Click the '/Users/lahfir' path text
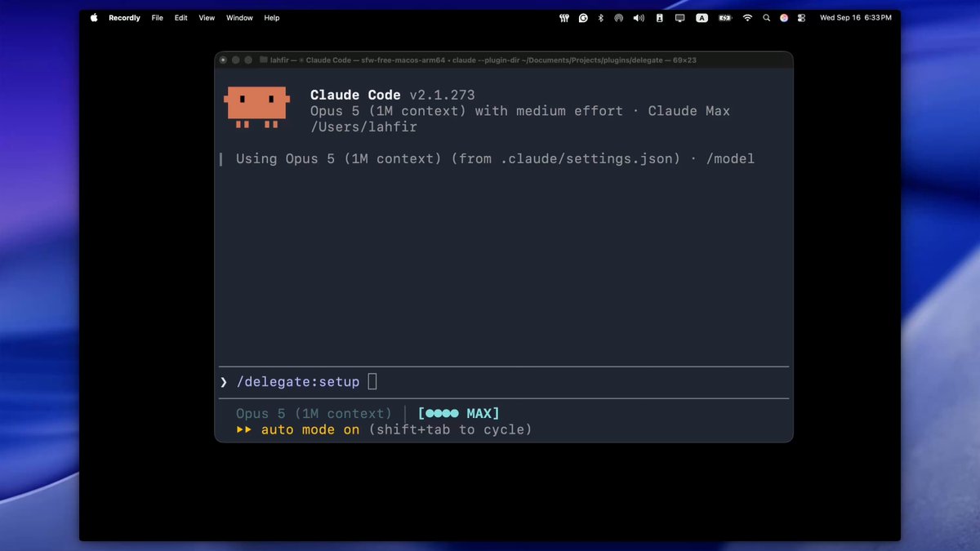 coord(363,127)
